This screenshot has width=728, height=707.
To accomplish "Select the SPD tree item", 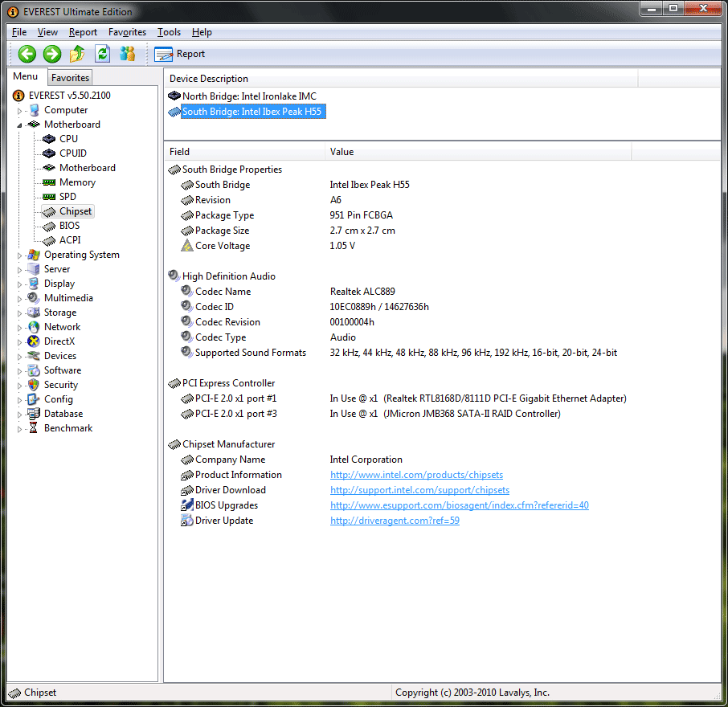I will [67, 197].
